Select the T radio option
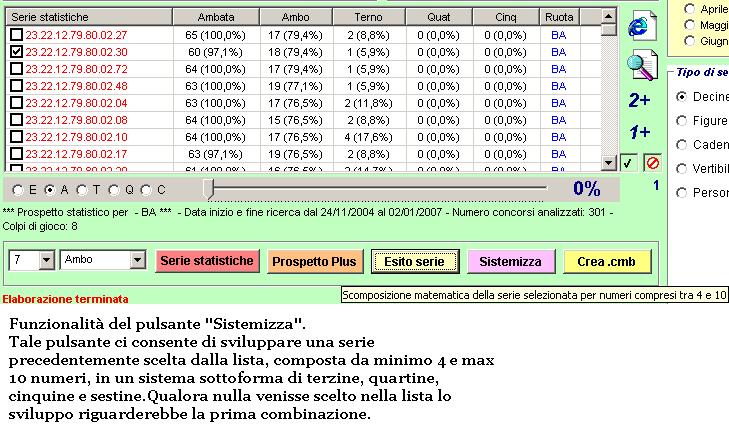729x426 pixels. [x=82, y=190]
